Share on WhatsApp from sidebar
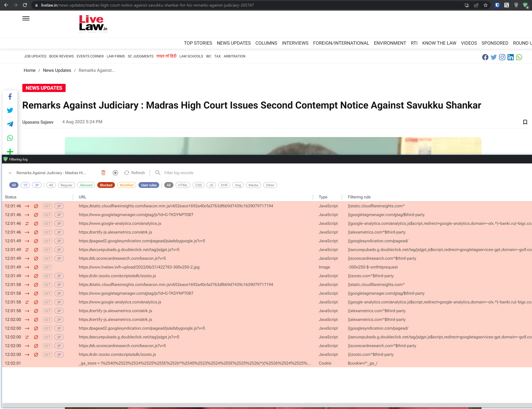Viewport: 532px width, 409px height. coord(10,138)
